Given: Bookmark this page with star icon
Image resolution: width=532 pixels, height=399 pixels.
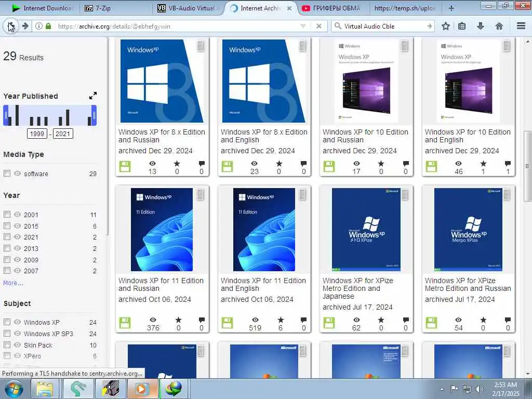Looking at the screenshot, I should (x=446, y=26).
